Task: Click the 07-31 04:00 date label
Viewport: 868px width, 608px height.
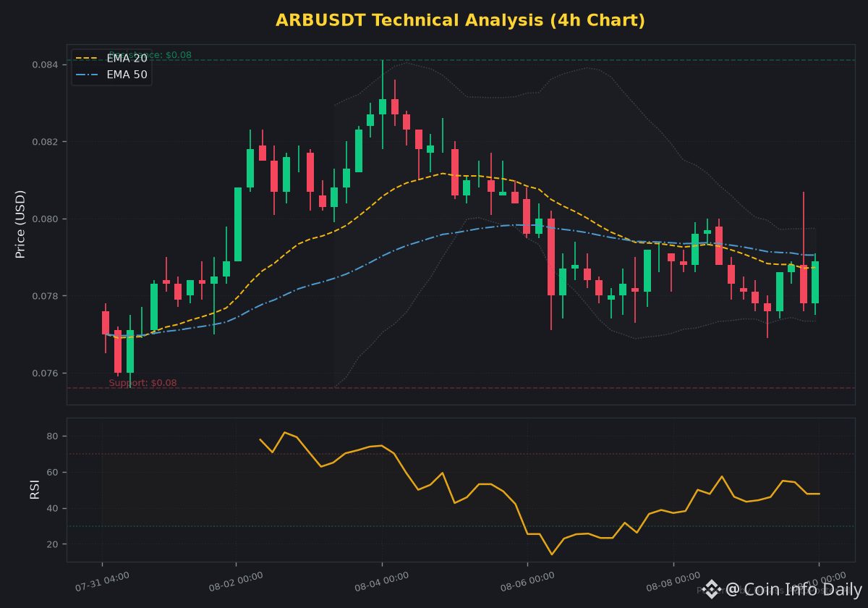Action: pyautogui.click(x=102, y=582)
